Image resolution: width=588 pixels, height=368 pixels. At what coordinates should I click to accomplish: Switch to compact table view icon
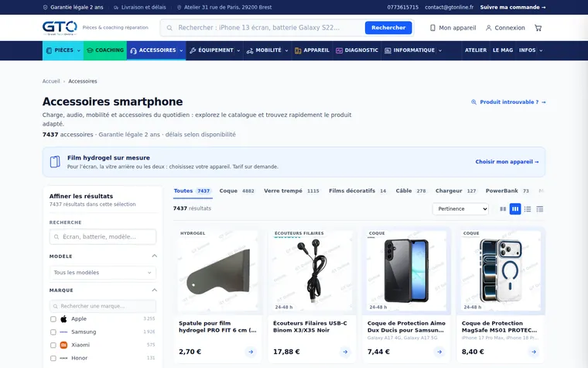point(539,208)
